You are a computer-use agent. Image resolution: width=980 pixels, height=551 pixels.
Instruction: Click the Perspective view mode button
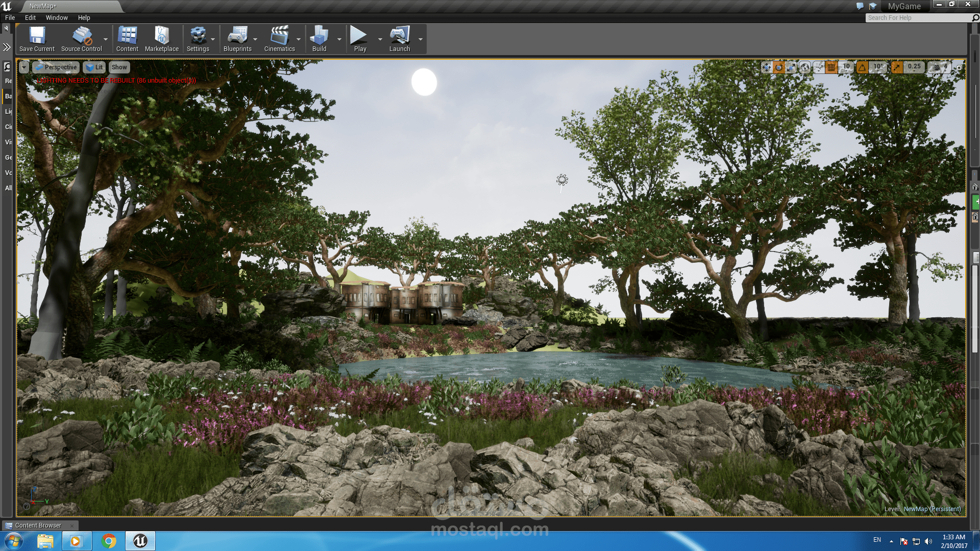56,67
